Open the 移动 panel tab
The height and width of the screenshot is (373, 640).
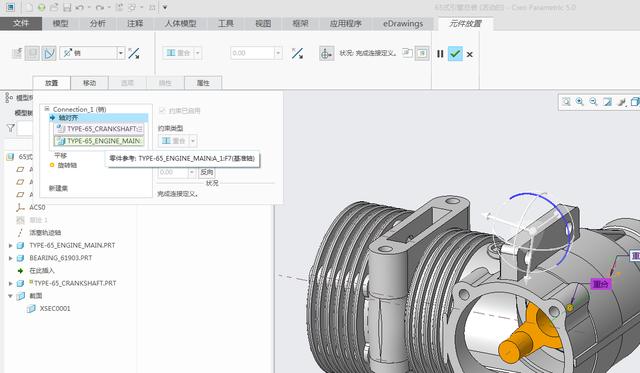89,83
